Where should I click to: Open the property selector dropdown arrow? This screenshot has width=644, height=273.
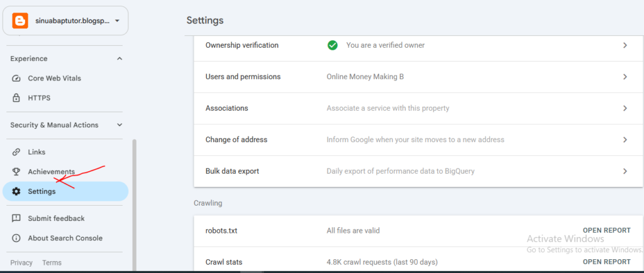click(x=118, y=21)
